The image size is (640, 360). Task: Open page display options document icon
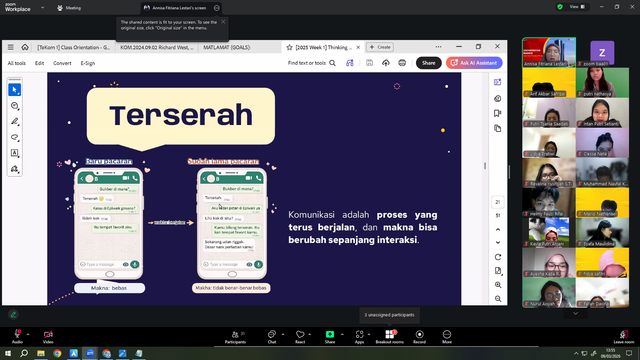(x=498, y=271)
